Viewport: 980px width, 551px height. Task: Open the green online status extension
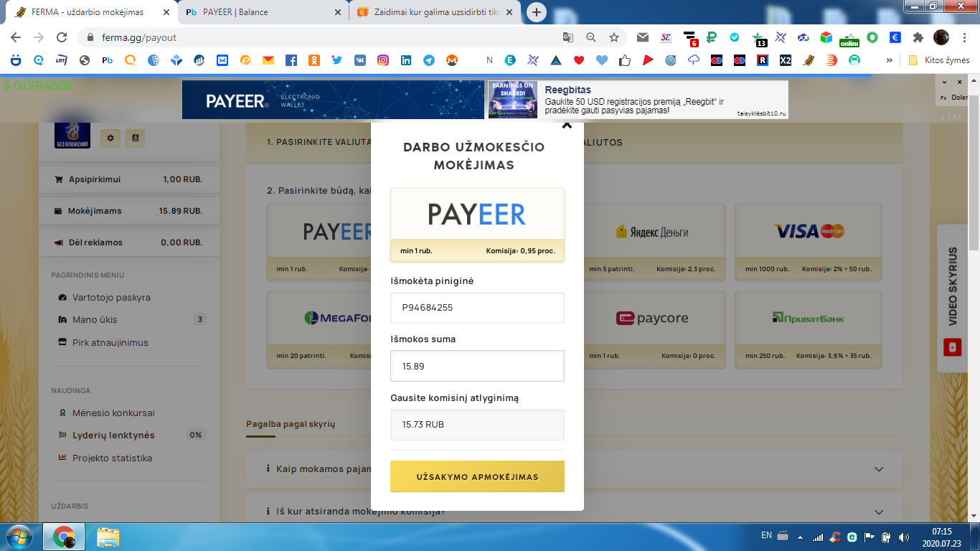[x=849, y=37]
